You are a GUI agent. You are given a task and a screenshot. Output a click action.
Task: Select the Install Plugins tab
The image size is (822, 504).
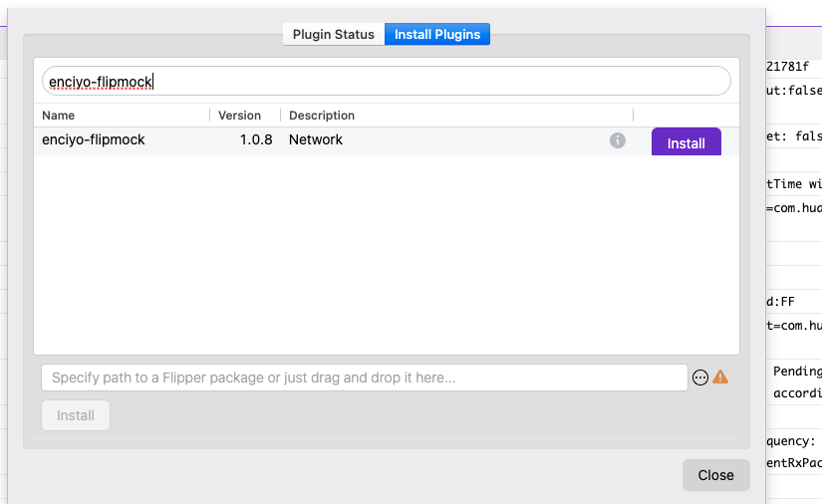437,34
